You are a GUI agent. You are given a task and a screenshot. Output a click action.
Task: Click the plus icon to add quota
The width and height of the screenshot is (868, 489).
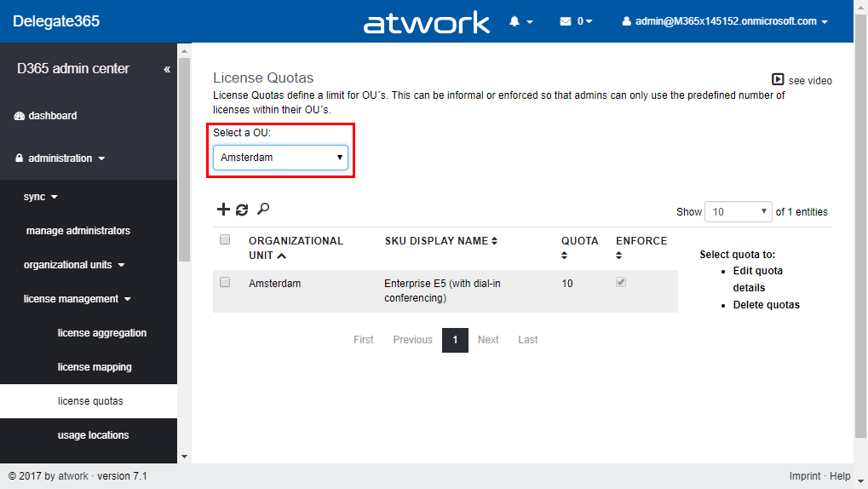[x=223, y=210]
